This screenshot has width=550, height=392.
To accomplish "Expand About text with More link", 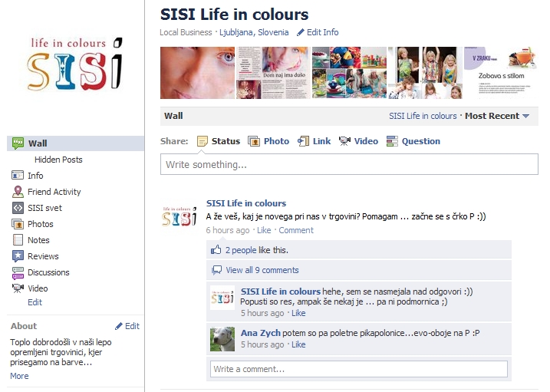I will (x=19, y=376).
